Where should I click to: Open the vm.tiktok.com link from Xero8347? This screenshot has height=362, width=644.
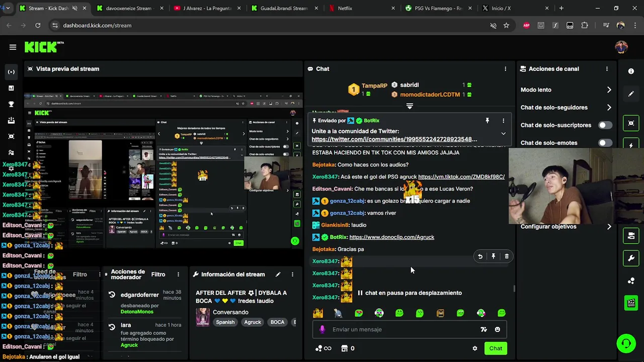point(461,177)
